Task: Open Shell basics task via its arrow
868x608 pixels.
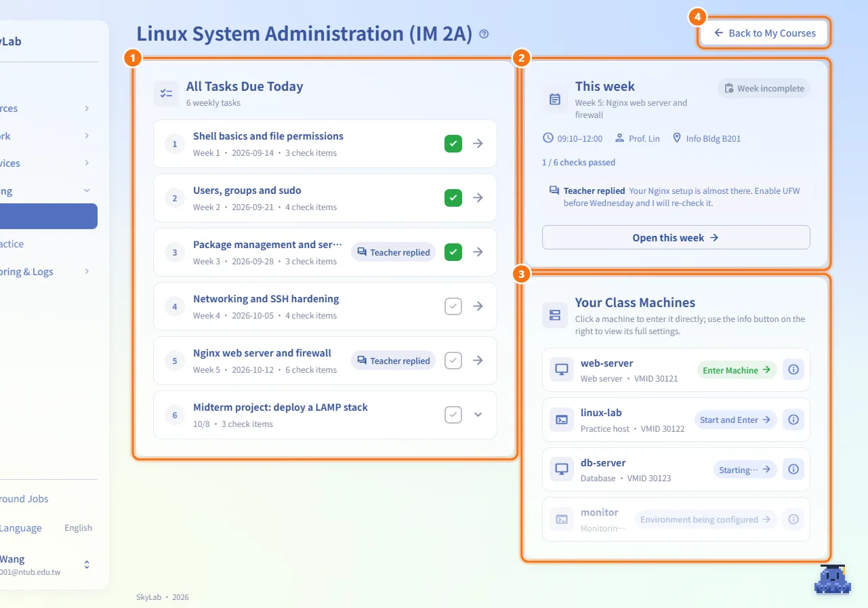Action: click(478, 144)
